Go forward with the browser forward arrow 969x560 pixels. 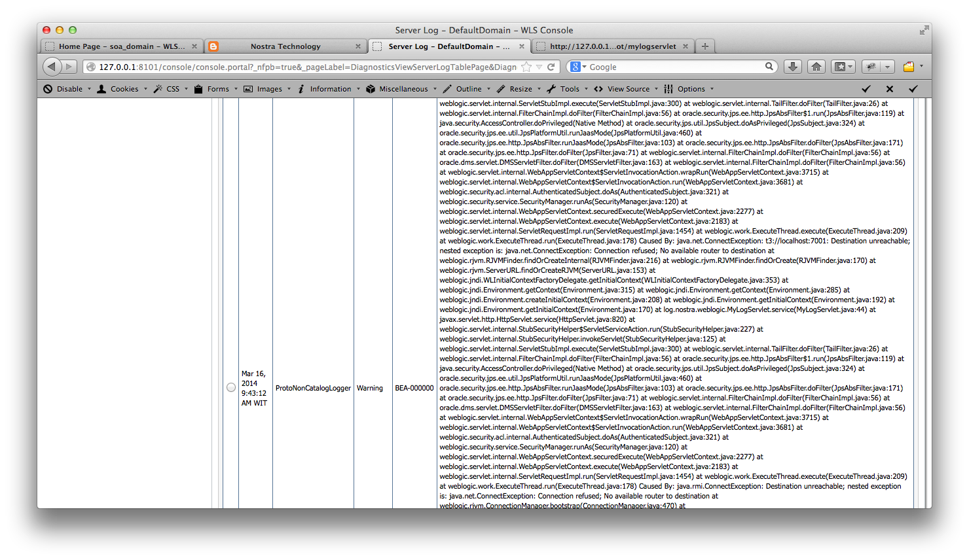[x=69, y=67]
